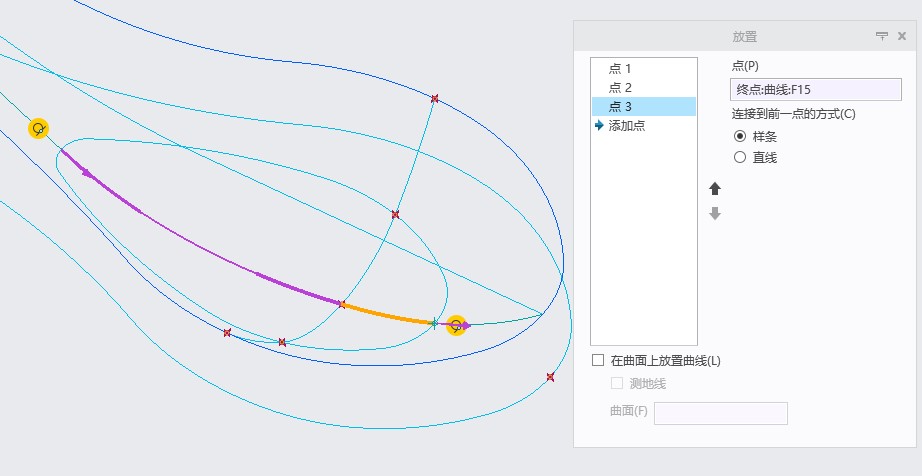Viewport: 922px width, 476px height.
Task: Click the disabled 测地线 checkbox
Action: pyautogui.click(x=617, y=383)
